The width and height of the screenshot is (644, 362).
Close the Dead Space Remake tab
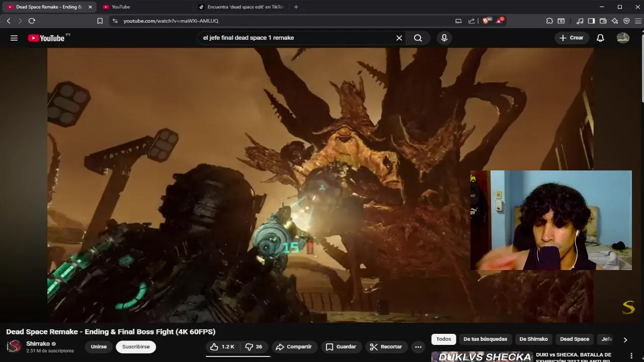[90, 7]
